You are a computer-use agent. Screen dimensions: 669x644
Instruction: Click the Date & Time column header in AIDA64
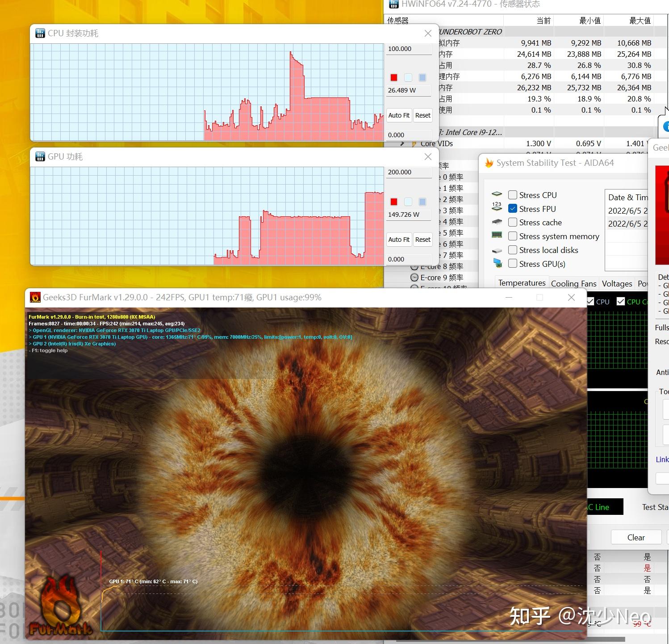coord(627,197)
